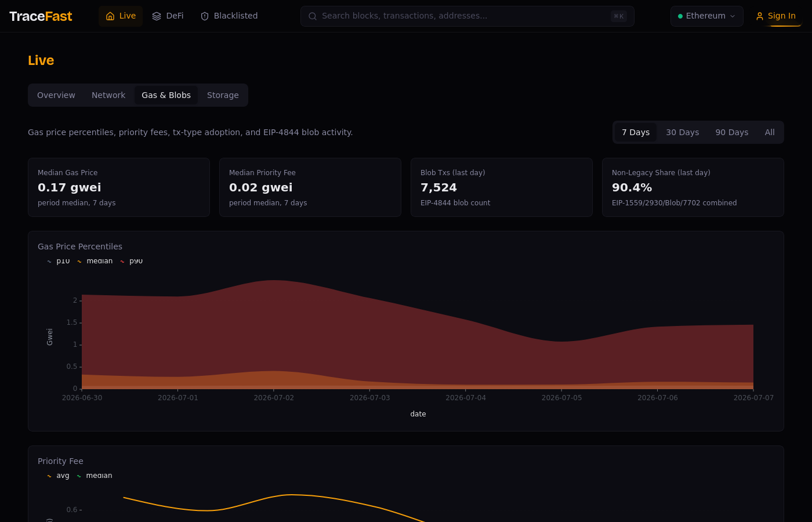The height and width of the screenshot is (522, 812).
Task: Select the Gas & Blobs tab
Action: point(166,95)
